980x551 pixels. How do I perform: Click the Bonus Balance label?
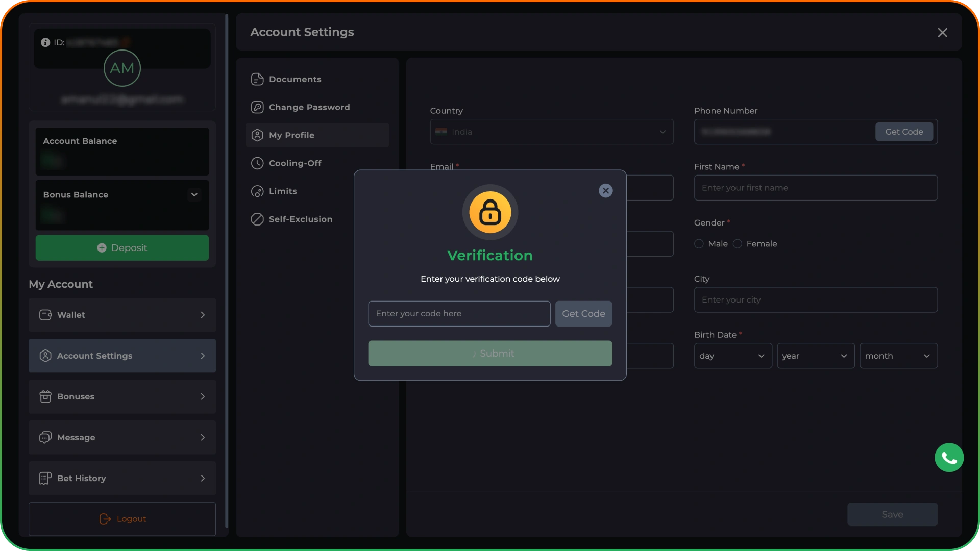76,194
